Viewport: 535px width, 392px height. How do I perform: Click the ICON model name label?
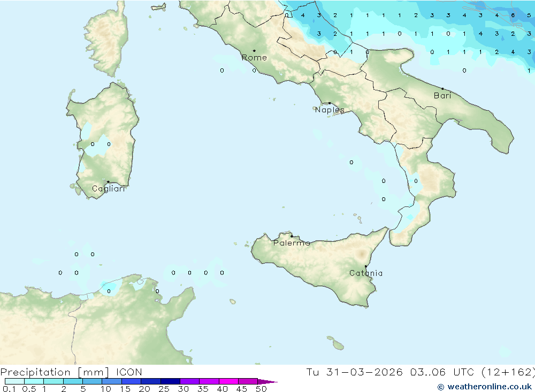pyautogui.click(x=129, y=372)
